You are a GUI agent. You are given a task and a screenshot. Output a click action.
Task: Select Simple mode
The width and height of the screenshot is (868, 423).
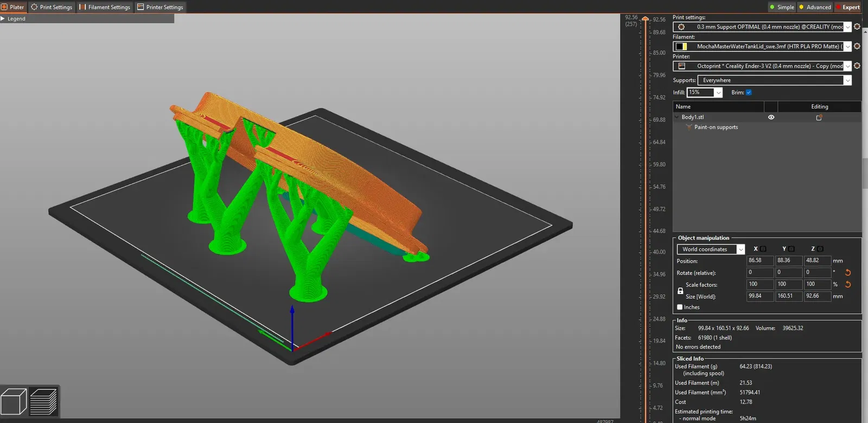pos(782,7)
